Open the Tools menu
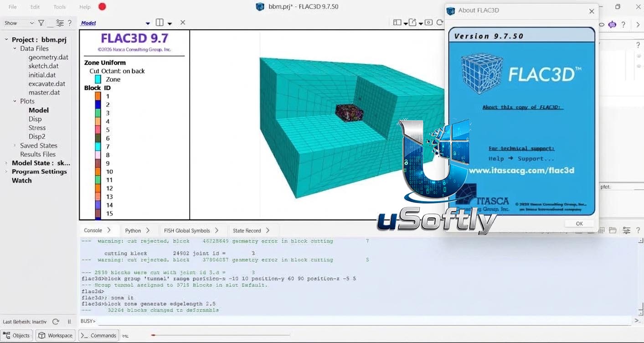The image size is (644, 343). click(x=60, y=7)
